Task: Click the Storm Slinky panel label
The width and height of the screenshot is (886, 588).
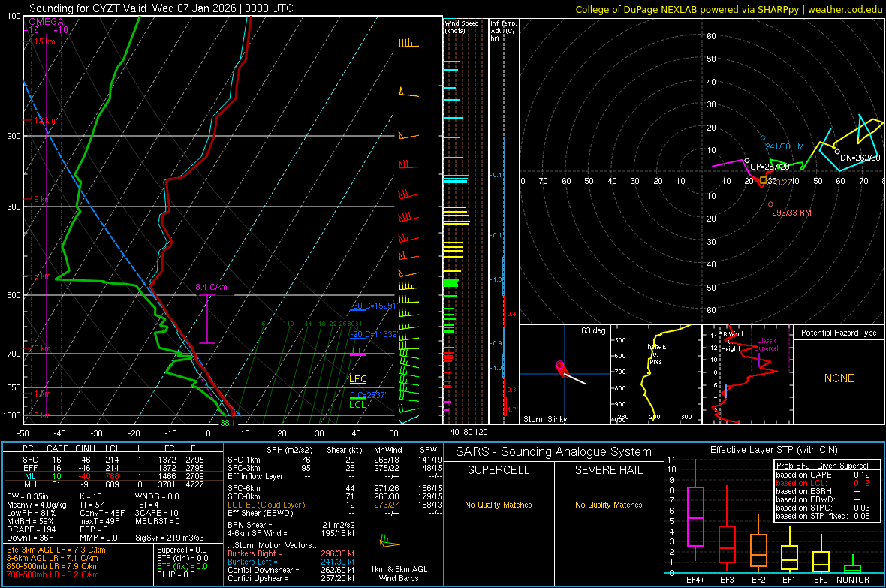Action: pos(544,419)
